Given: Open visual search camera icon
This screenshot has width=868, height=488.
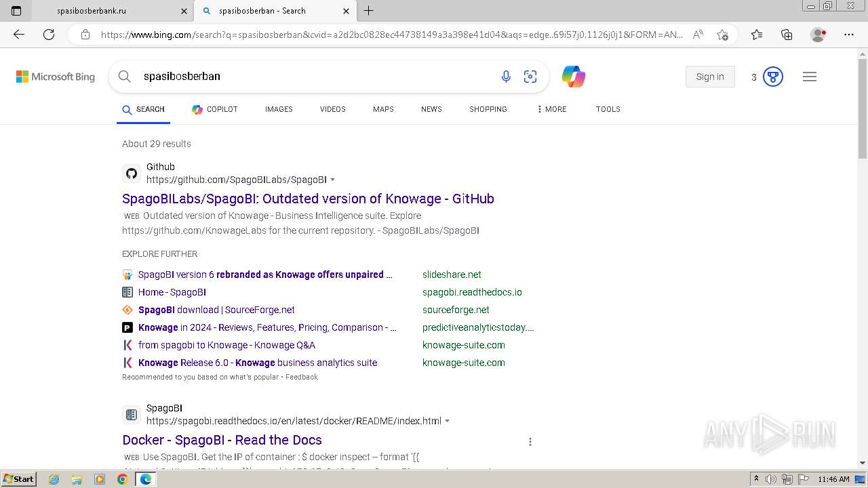Looking at the screenshot, I should [x=530, y=77].
